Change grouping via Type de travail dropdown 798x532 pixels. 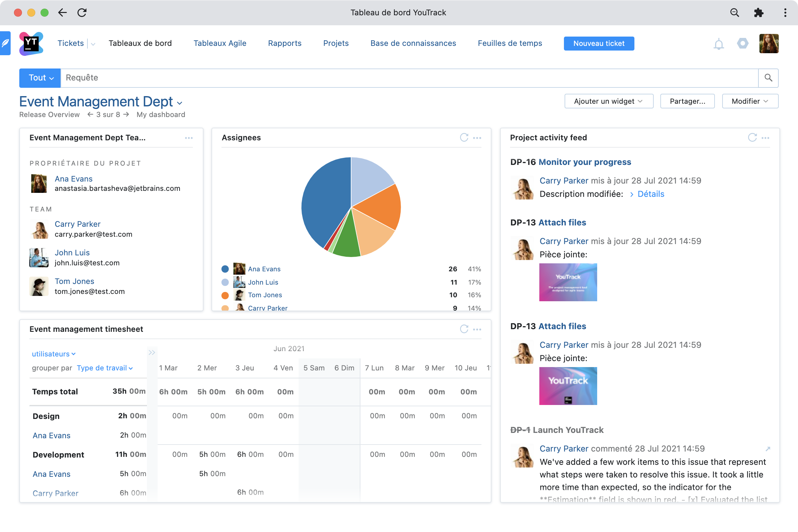pos(104,368)
